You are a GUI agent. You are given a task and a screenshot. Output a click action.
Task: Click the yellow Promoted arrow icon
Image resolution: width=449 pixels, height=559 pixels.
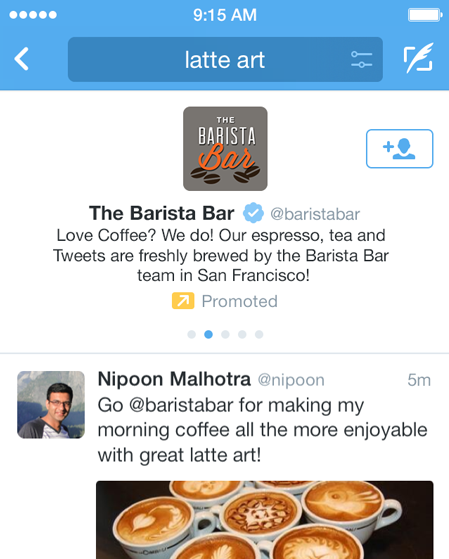point(183,301)
